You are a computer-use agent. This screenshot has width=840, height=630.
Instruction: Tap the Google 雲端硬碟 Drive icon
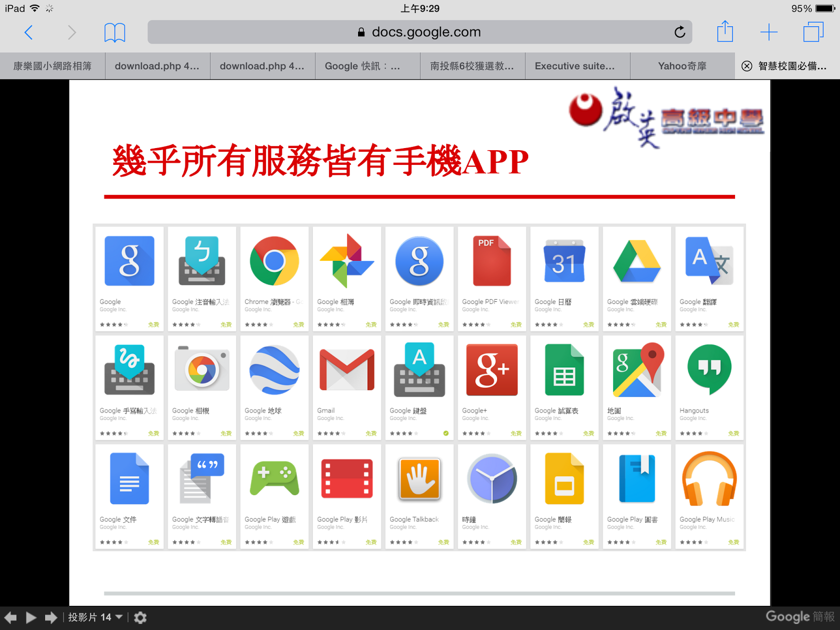[637, 261]
